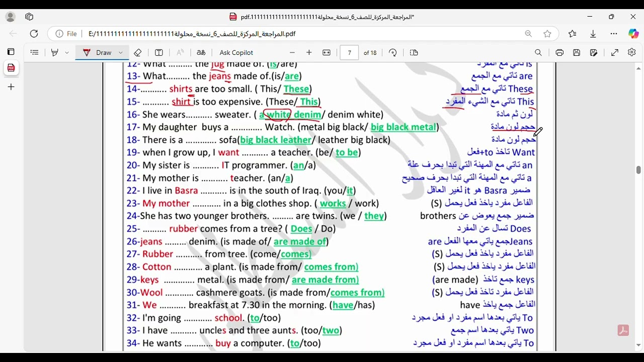Click the Fit to width icon
Image resolution: width=644 pixels, height=362 pixels.
pyautogui.click(x=327, y=52)
